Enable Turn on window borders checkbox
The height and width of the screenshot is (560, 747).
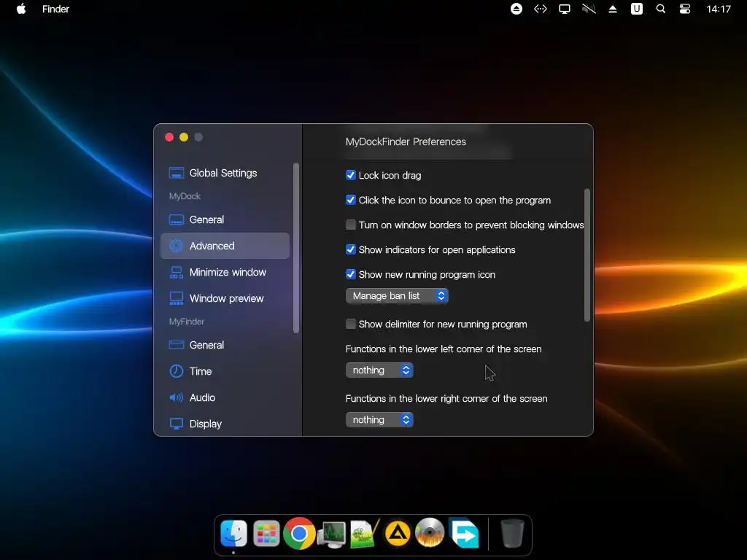(351, 225)
